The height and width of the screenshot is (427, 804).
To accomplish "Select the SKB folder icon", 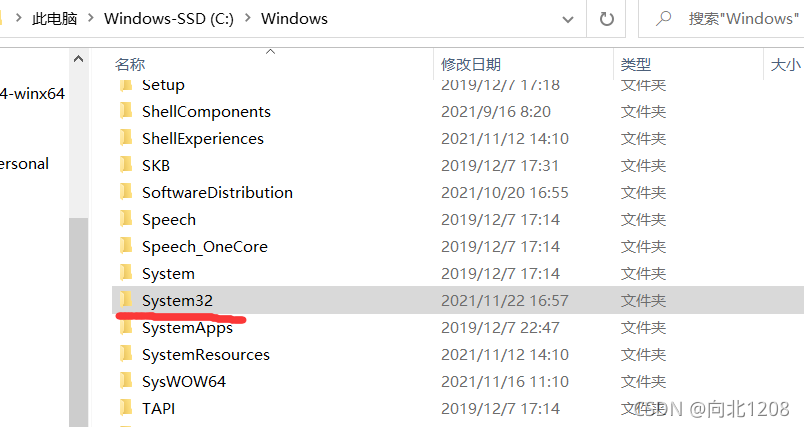I will point(126,165).
